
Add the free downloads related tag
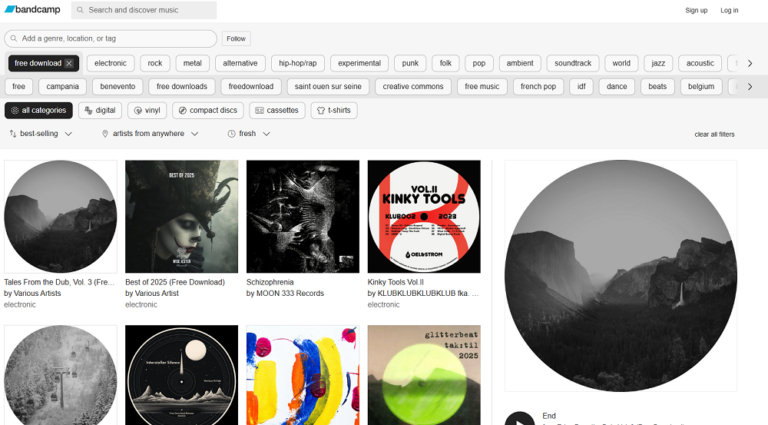pos(182,87)
